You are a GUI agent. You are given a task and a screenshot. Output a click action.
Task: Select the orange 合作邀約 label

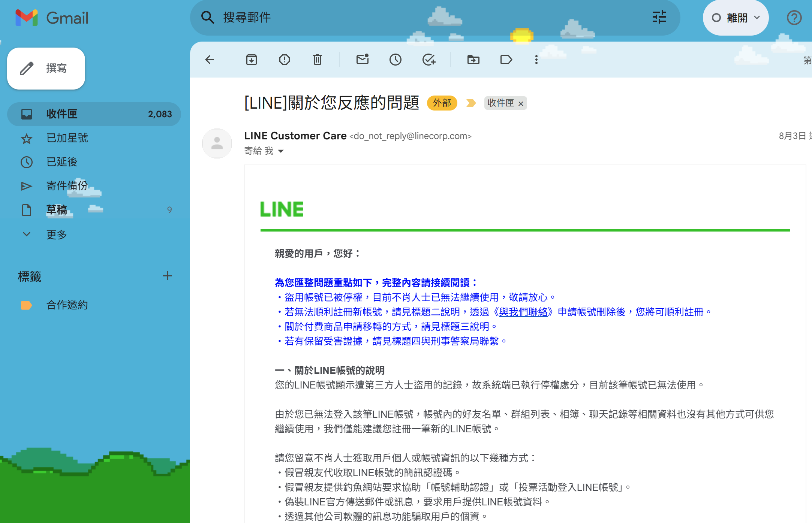(x=67, y=305)
